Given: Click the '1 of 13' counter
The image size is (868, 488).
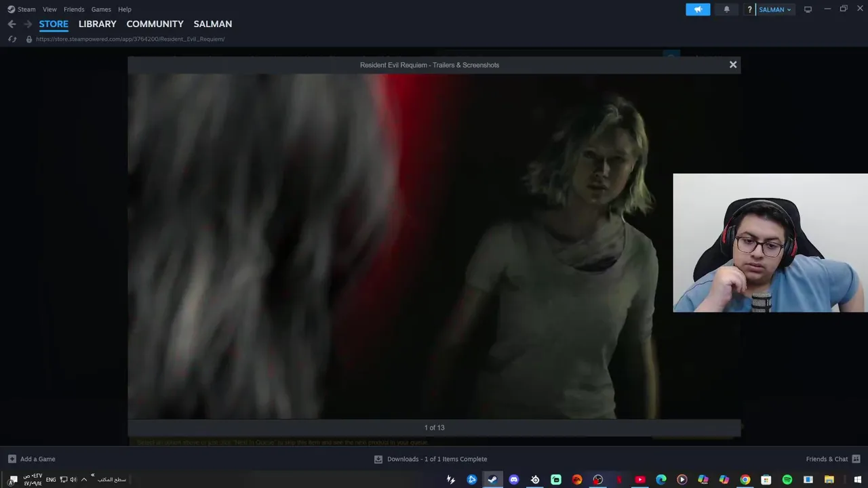Looking at the screenshot, I should tap(435, 428).
